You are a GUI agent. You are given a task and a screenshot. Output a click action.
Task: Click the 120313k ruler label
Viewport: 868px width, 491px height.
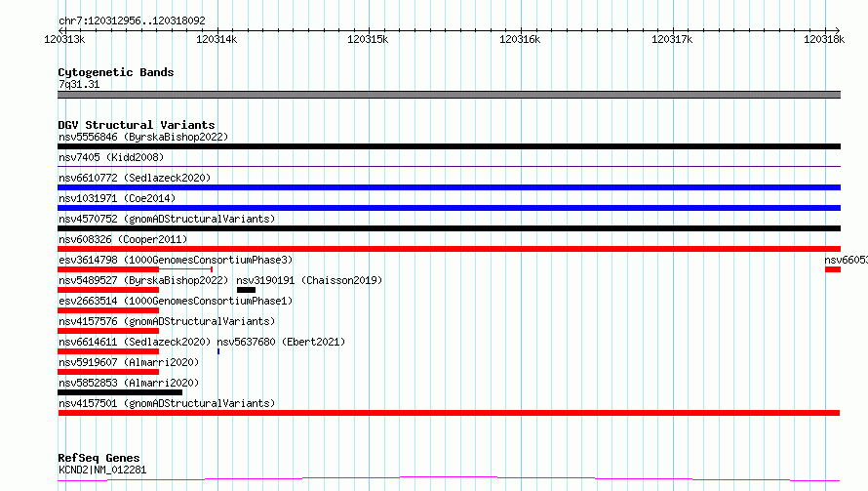(64, 39)
